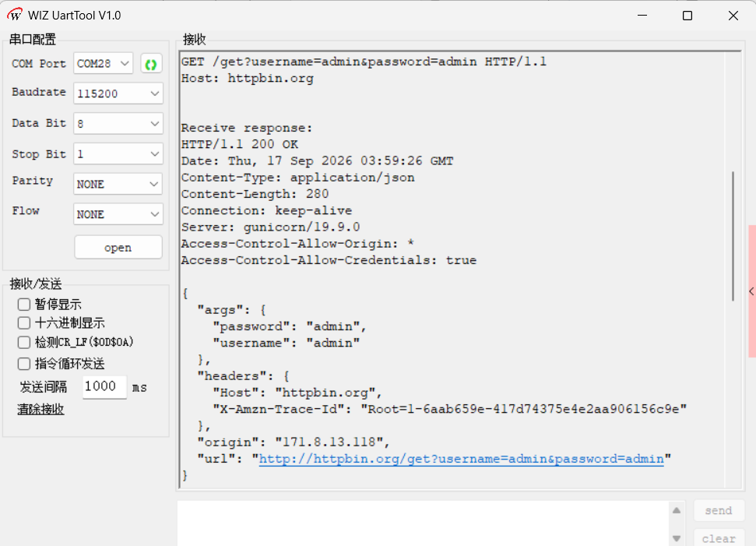Check the 检测CR_LF($0D$0A) option
The image size is (756, 546).
coord(24,342)
